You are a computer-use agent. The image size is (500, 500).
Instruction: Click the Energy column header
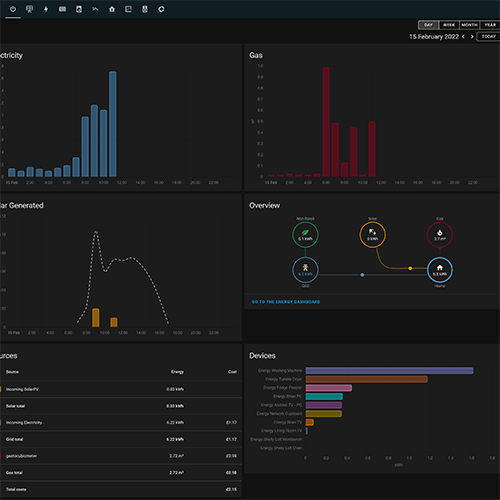tap(177, 372)
